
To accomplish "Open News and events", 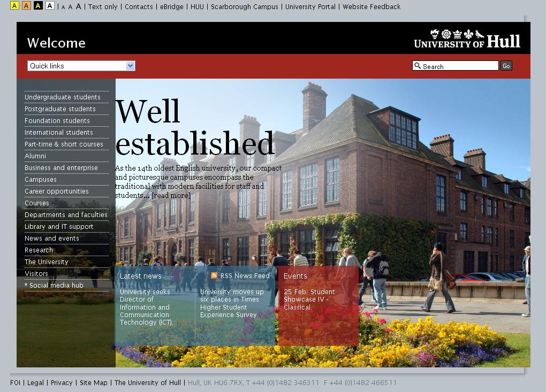I will click(x=51, y=239).
